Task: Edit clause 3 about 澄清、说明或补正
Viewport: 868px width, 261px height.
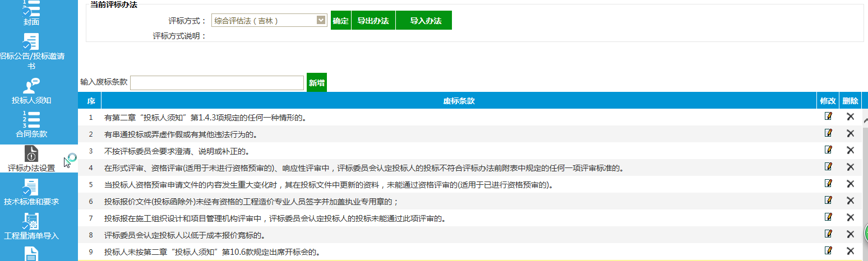Action: pyautogui.click(x=828, y=150)
